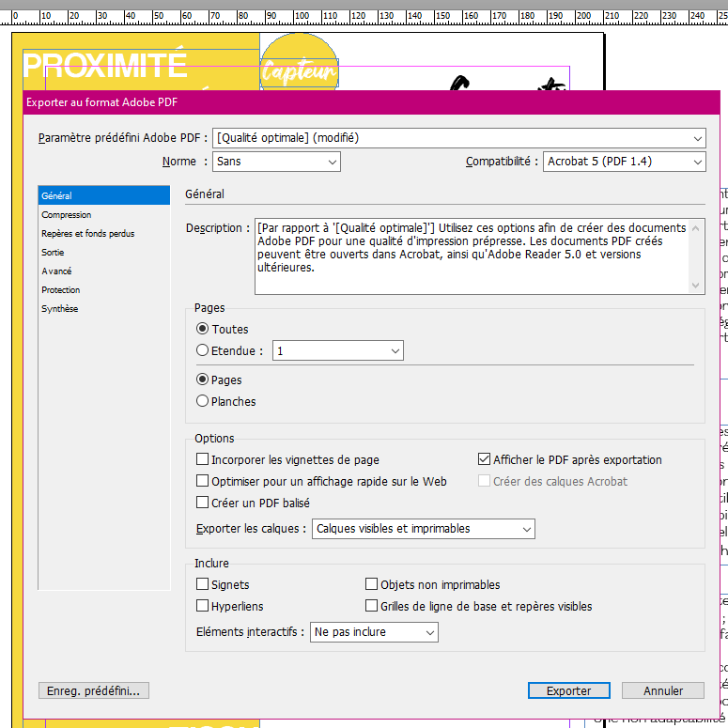
Task: Enable Optimiser pour un affichage rapide sur le Web
Action: (x=202, y=481)
